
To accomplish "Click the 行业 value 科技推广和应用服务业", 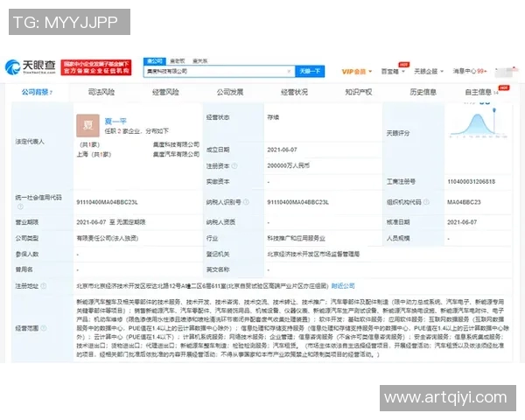I will tap(296, 238).
